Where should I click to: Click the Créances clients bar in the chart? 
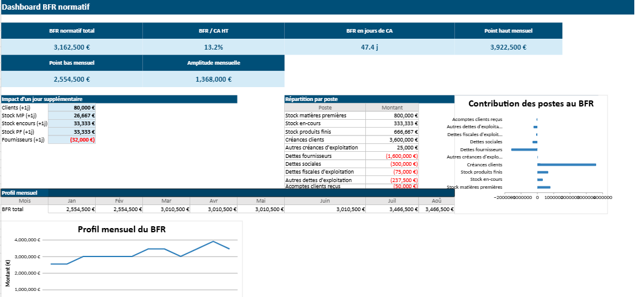coord(566,165)
